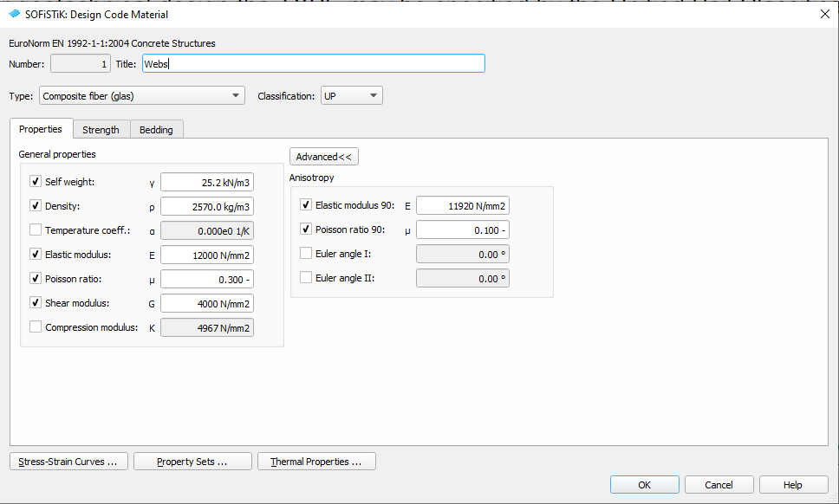839x504 pixels.
Task: Click the SOFiSTiK logo icon in title bar
Action: (x=15, y=14)
